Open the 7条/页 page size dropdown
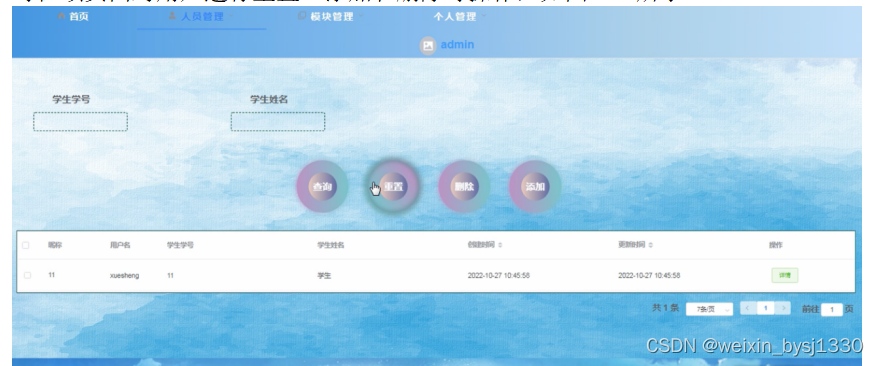Screen dimensions: 879x366 709,309
